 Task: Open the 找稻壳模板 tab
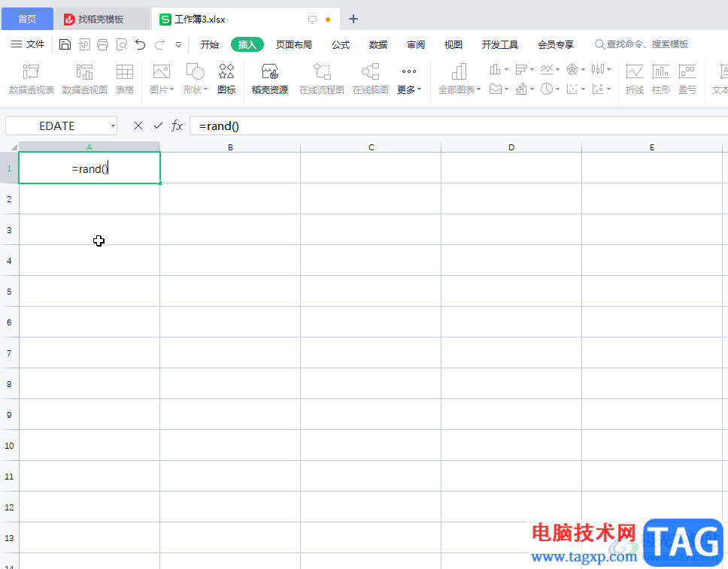[102, 20]
